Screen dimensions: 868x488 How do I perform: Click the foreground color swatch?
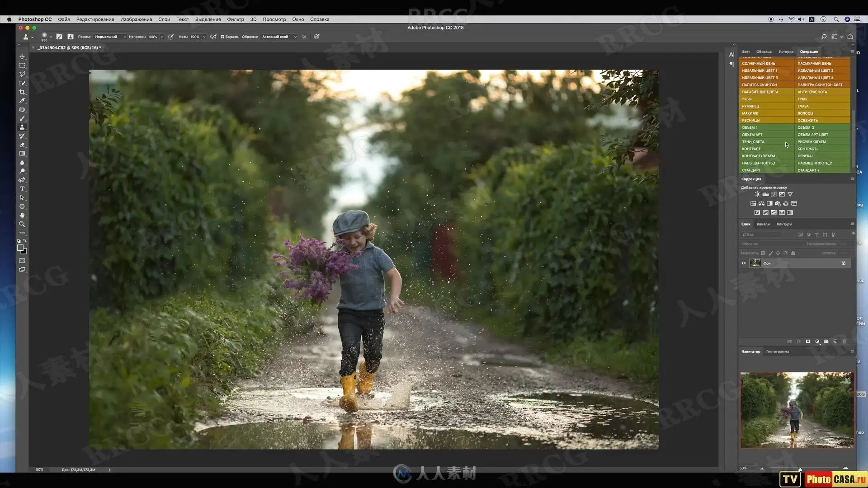point(20,248)
